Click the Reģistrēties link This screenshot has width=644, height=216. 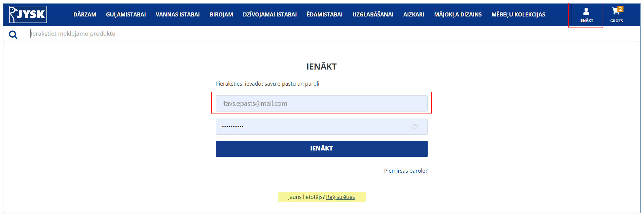click(x=341, y=197)
